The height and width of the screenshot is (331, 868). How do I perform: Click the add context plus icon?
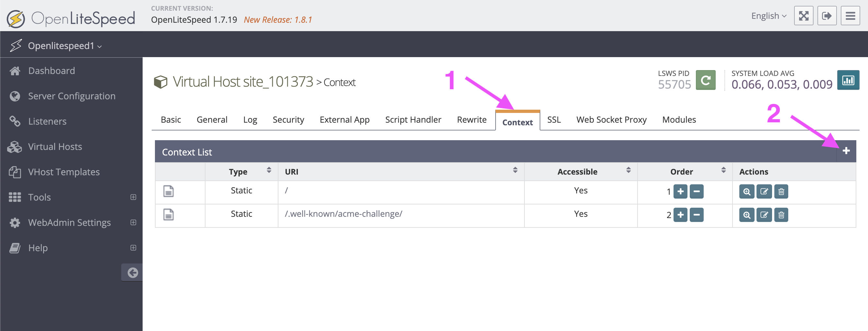tap(846, 151)
